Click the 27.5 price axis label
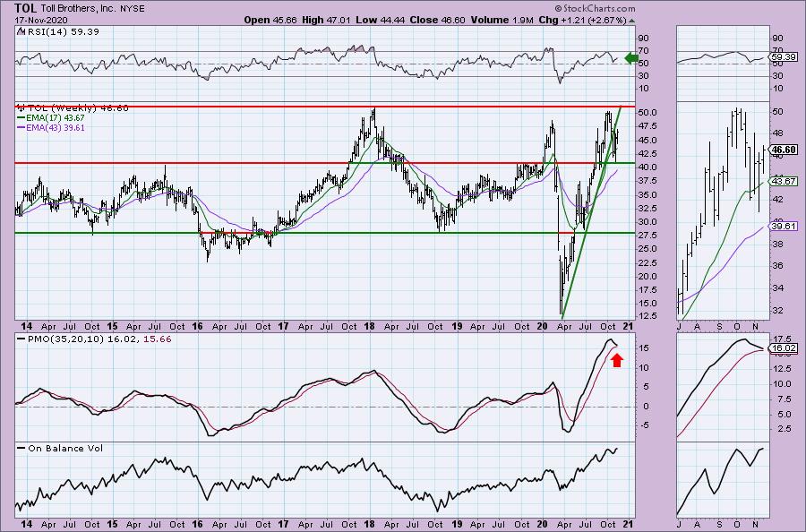806x532 pixels. pos(647,236)
